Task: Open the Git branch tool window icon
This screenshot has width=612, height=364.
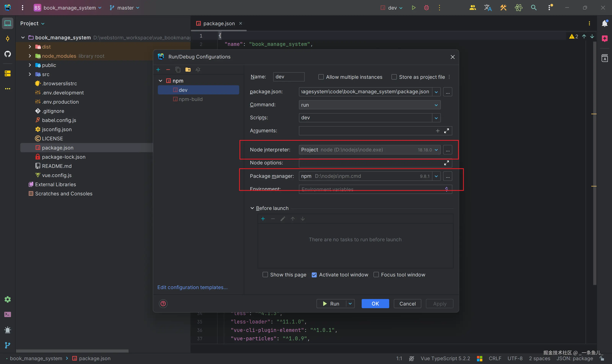Action: coord(8,345)
